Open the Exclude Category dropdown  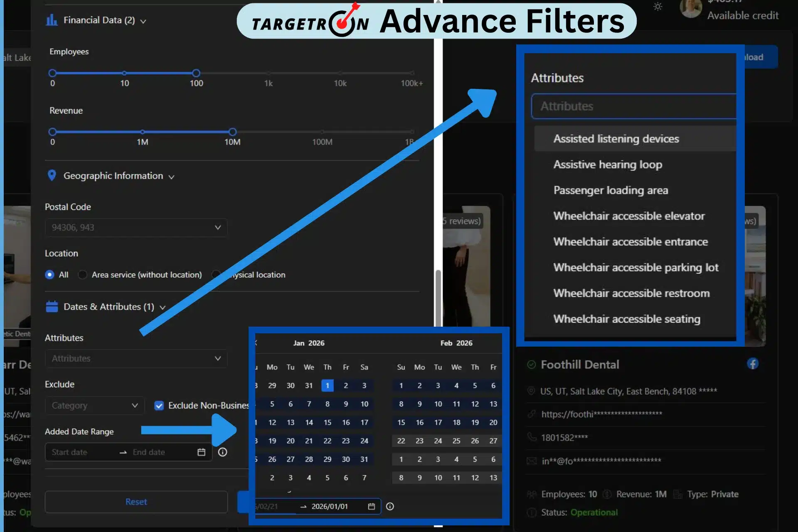click(94, 406)
